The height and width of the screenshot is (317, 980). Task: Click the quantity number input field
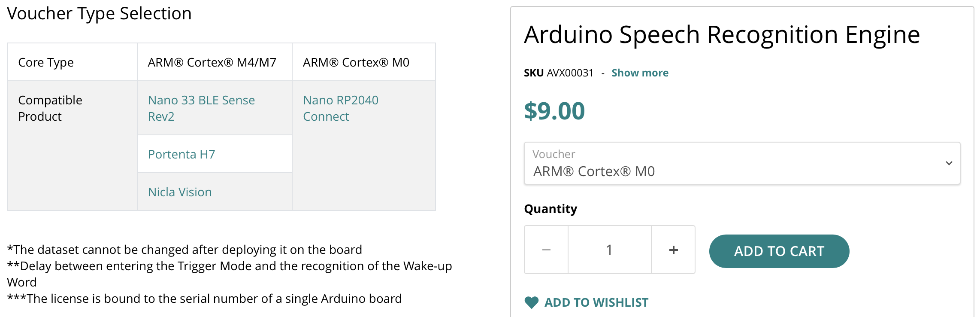pyautogui.click(x=609, y=250)
